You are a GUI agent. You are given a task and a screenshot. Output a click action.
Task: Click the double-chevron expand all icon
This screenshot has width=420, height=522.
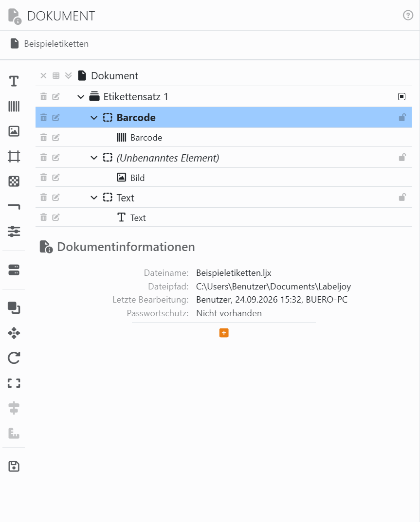[x=68, y=75]
